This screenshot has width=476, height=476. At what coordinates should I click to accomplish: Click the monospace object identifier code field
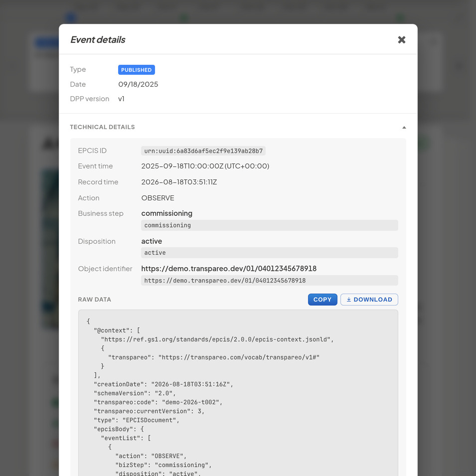[x=269, y=281]
